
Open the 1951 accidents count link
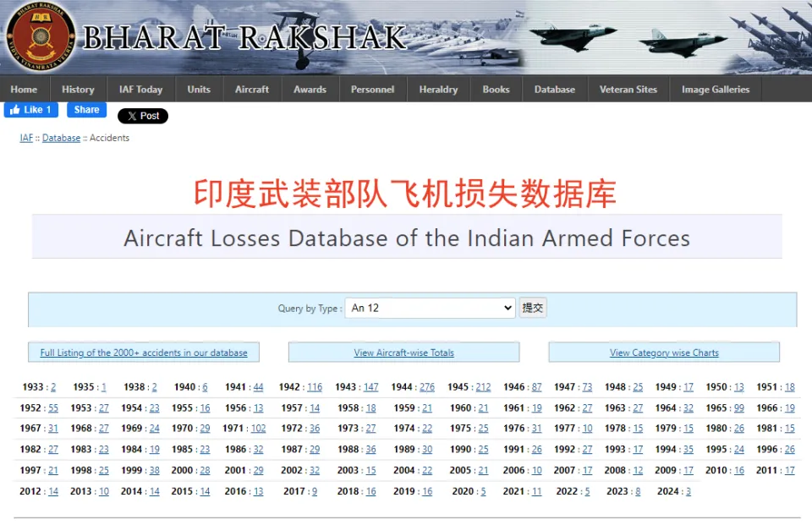(790, 387)
